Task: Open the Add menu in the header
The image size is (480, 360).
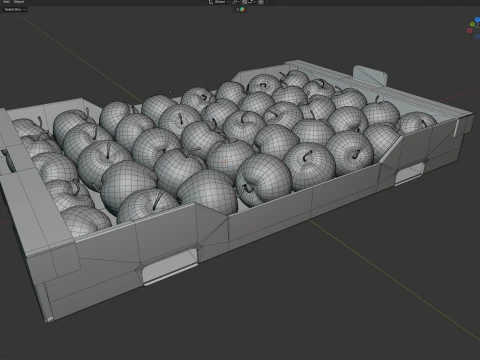Action: (6, 2)
